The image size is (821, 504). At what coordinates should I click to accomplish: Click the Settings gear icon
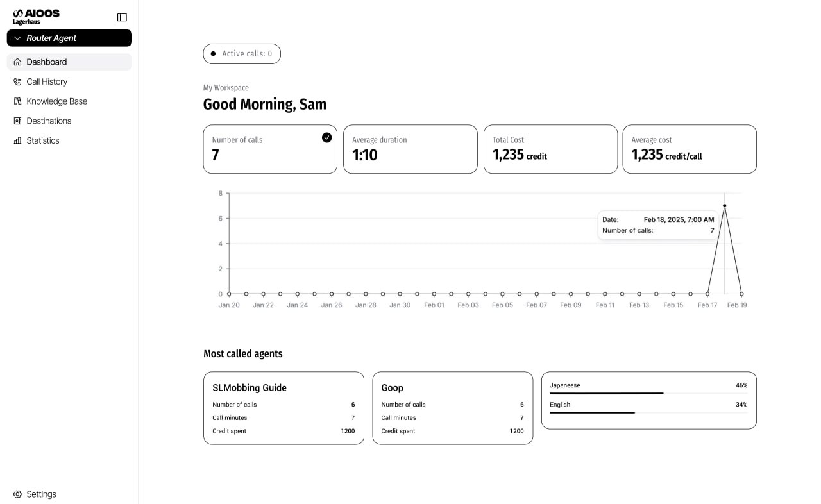click(17, 494)
